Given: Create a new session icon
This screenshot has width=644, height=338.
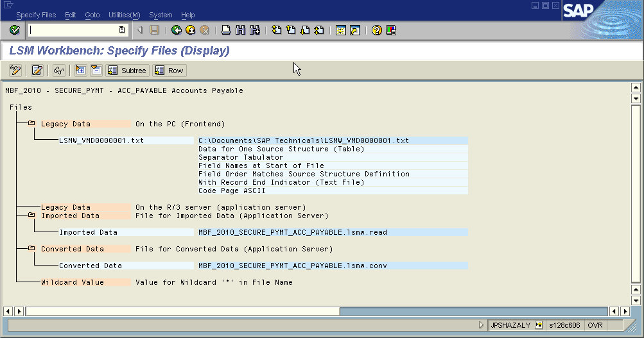Looking at the screenshot, I should (x=340, y=30).
